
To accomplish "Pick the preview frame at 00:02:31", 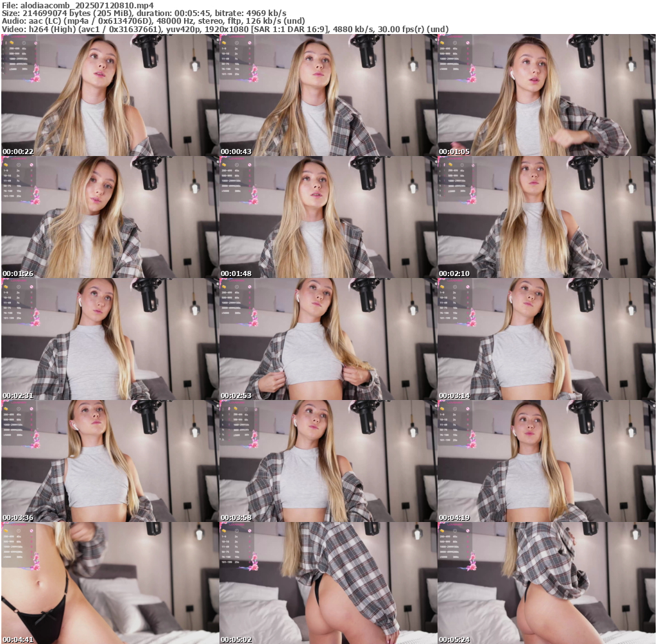I will [110, 339].
